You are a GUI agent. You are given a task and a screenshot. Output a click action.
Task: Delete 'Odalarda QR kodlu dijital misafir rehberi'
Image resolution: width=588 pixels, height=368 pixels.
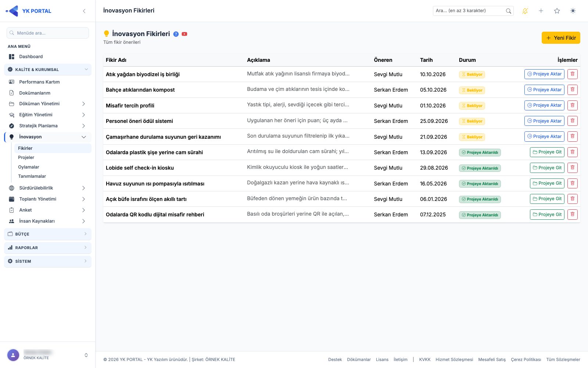573,215
